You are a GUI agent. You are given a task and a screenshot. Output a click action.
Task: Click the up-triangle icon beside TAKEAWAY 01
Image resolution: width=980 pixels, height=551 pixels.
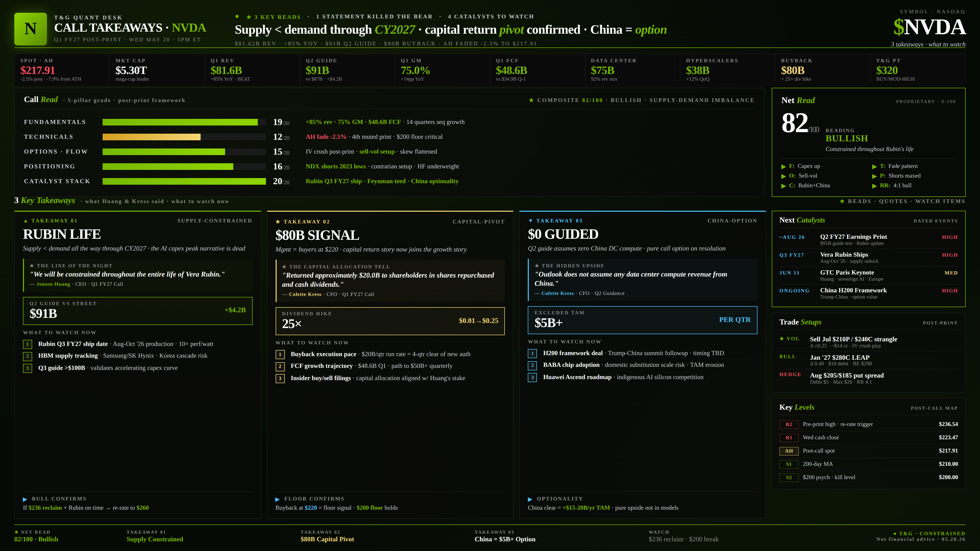(26, 221)
